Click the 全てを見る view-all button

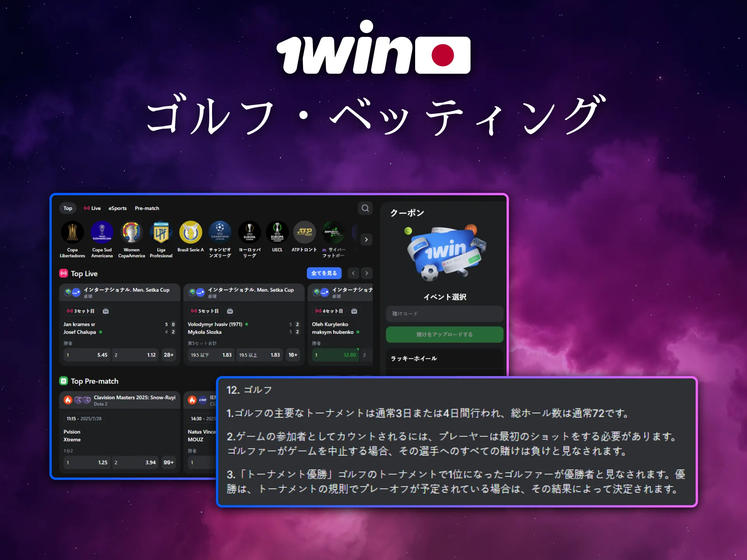tap(324, 273)
